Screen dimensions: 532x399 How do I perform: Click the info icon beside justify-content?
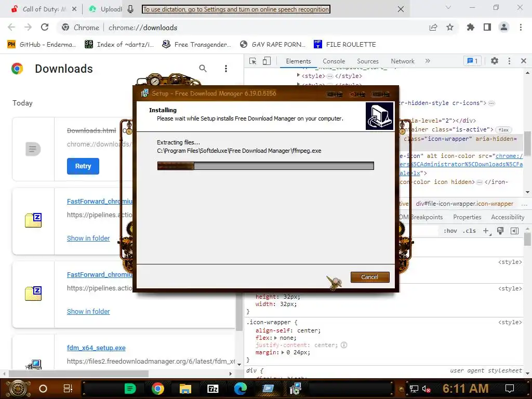coord(344,345)
